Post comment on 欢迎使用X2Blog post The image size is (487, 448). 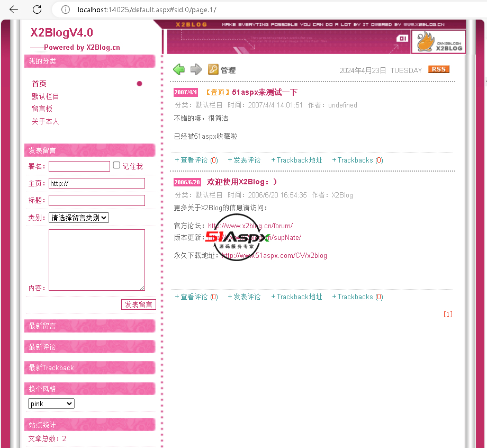tap(244, 297)
